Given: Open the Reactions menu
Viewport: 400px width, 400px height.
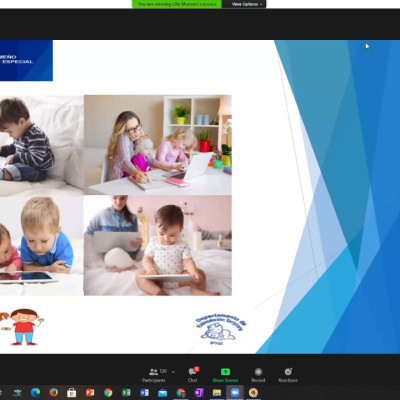Looking at the screenshot, I should click(288, 375).
